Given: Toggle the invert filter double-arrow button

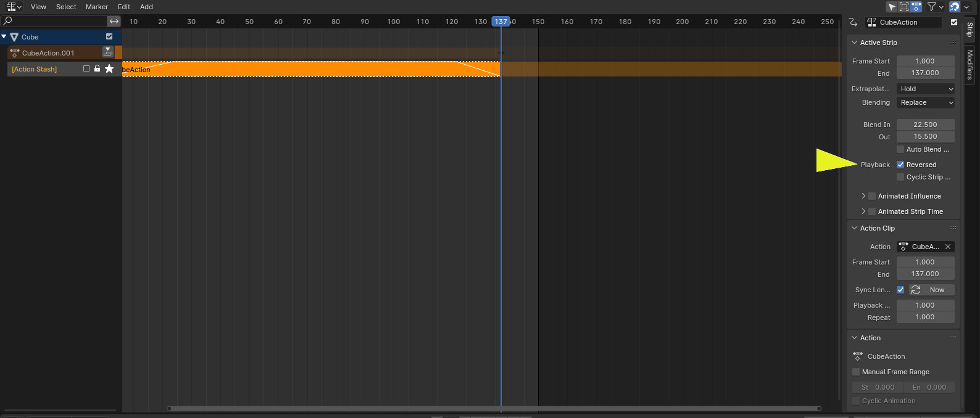Looking at the screenshot, I should pyautogui.click(x=114, y=21).
